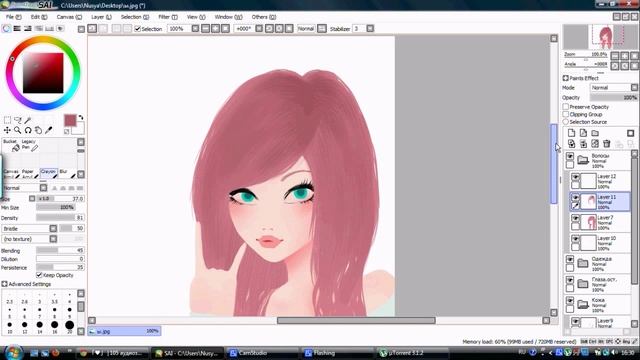Click the ai.jpg document tab
The height and width of the screenshot is (360, 640).
click(x=124, y=331)
